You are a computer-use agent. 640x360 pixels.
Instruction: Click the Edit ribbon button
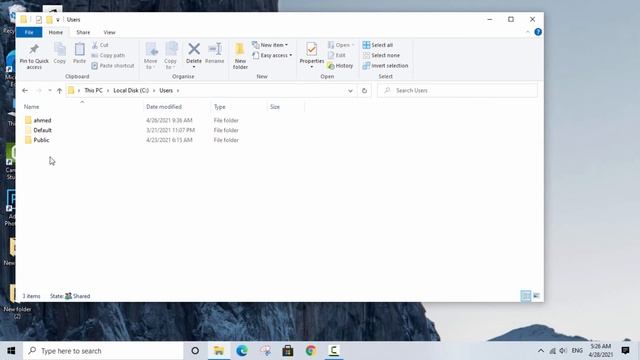(337, 55)
